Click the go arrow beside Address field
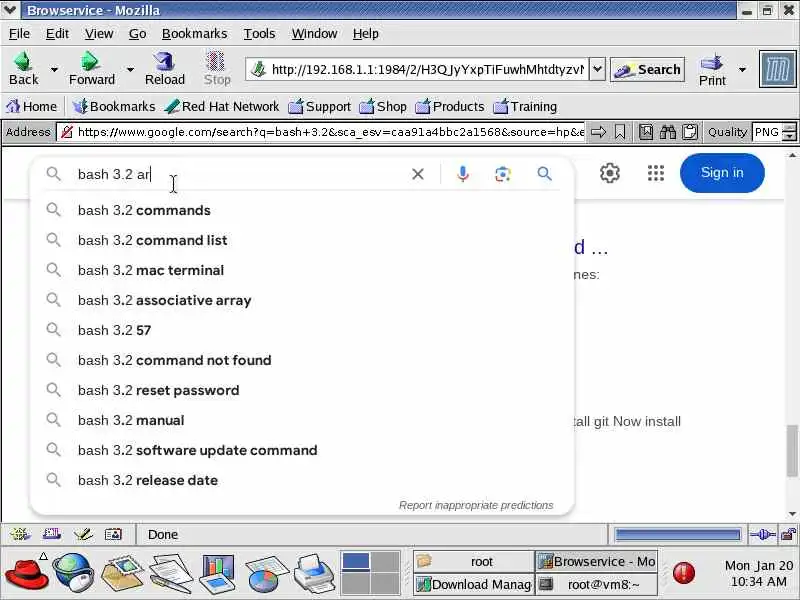 (x=598, y=132)
